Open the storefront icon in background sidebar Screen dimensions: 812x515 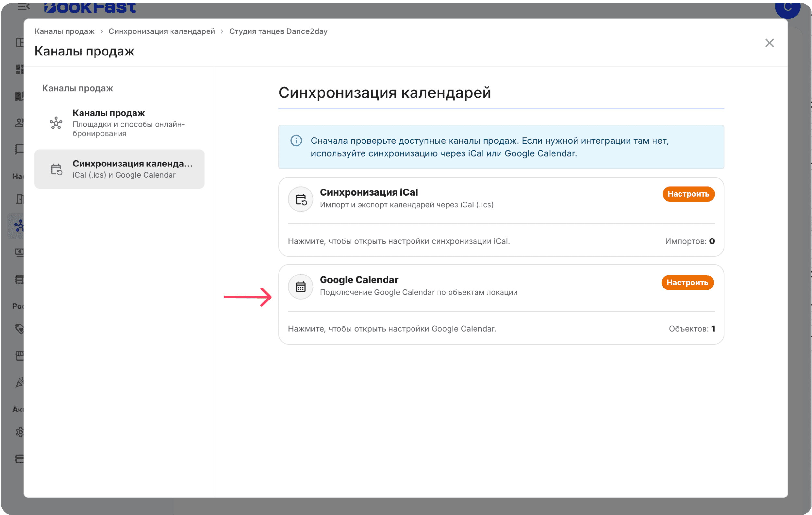19,355
